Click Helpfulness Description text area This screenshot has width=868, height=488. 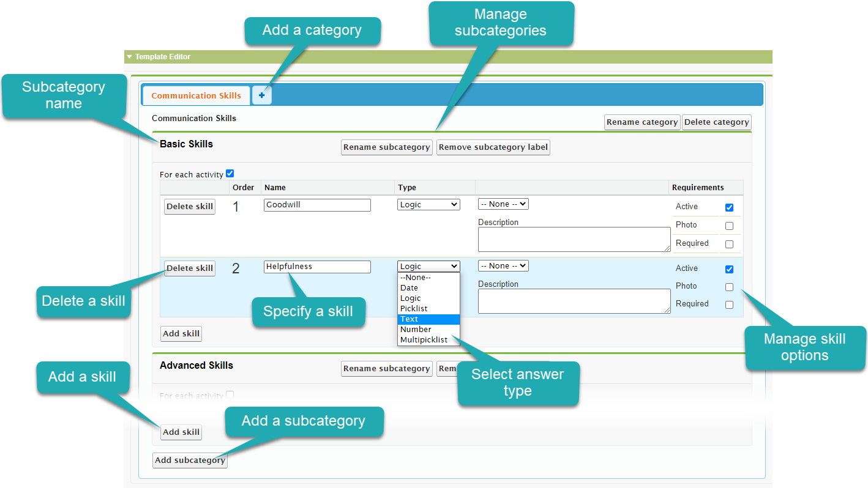pyautogui.click(x=574, y=301)
